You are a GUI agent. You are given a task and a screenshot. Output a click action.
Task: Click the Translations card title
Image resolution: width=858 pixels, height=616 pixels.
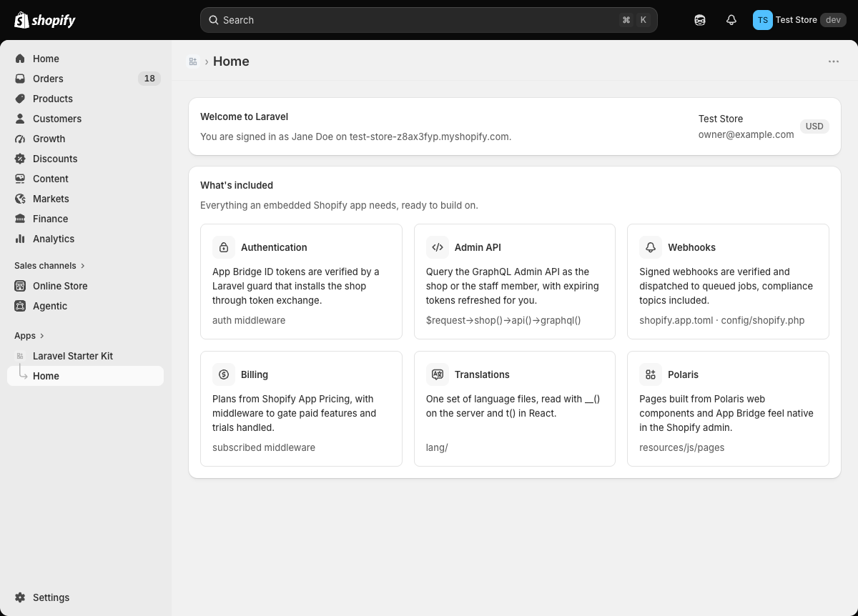point(482,374)
